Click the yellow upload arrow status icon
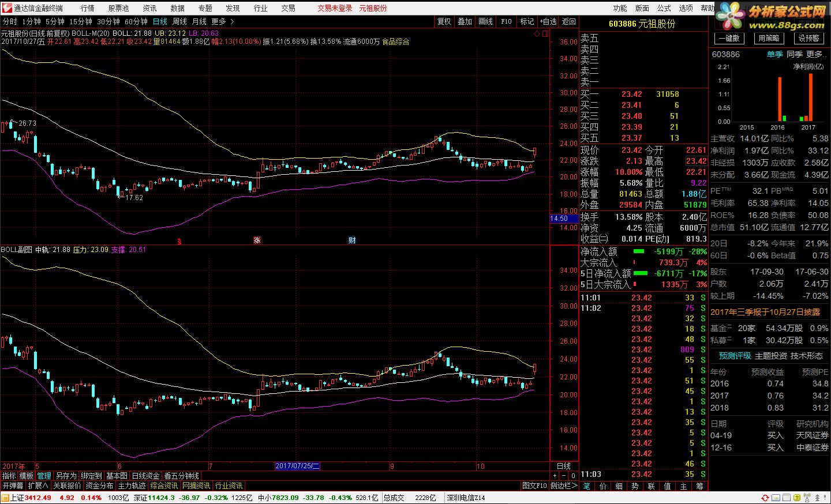The width and height of the screenshot is (831, 504). 796,498
